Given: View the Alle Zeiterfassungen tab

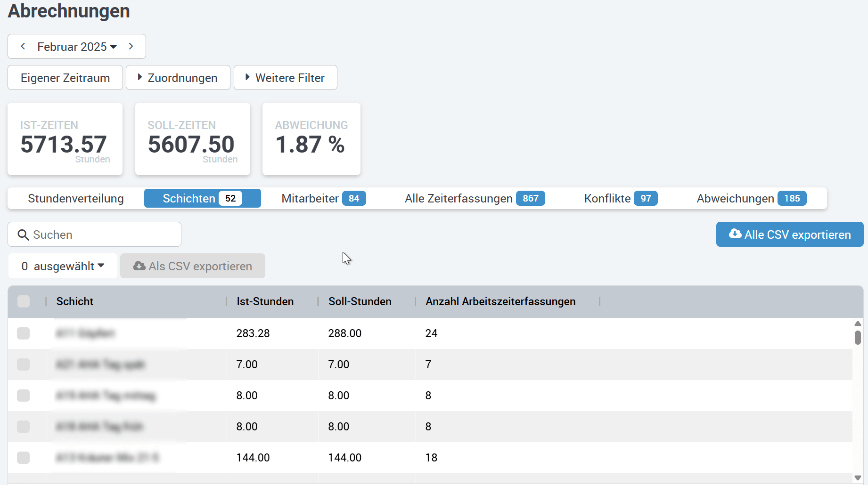Looking at the screenshot, I should point(458,198).
